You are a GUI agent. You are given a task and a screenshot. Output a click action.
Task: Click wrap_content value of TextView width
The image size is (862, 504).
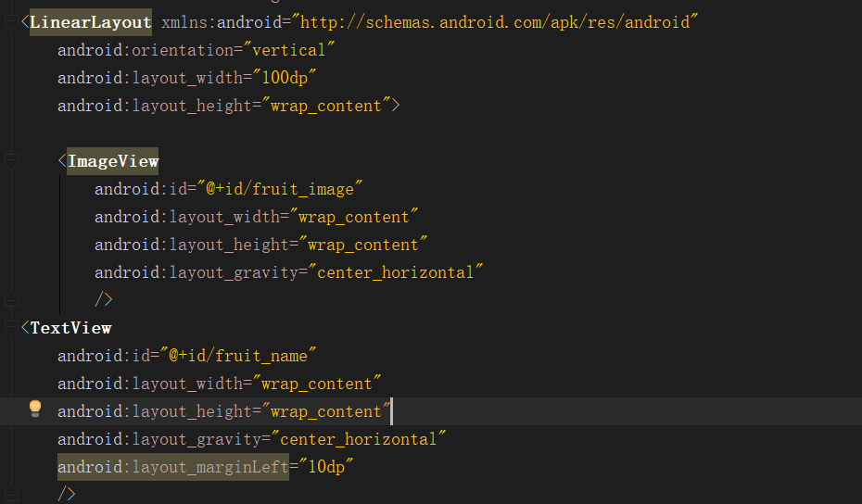(317, 384)
